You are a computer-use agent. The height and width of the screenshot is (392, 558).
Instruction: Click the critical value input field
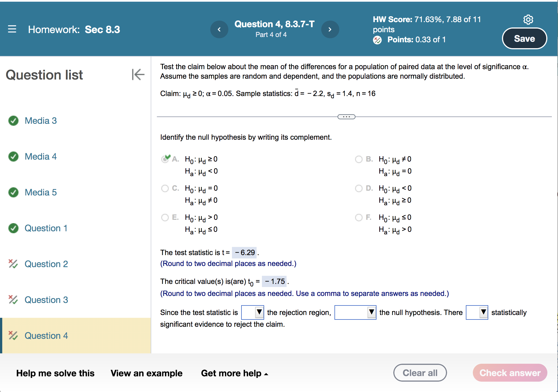(x=275, y=281)
